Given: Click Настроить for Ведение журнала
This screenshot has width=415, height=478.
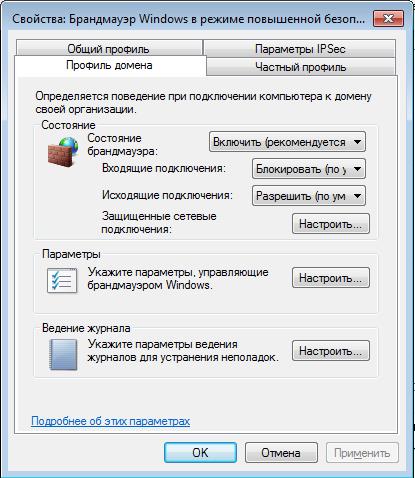Looking at the screenshot, I should click(331, 350).
